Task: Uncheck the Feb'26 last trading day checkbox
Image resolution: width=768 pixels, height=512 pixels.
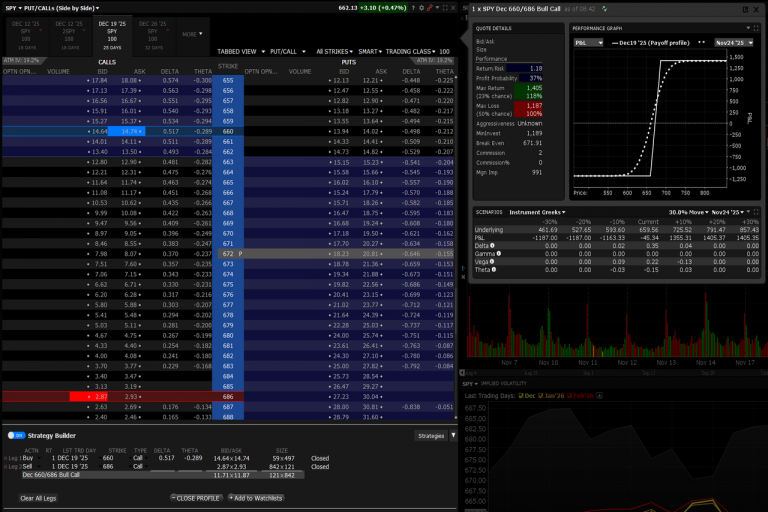Action: (x=569, y=395)
